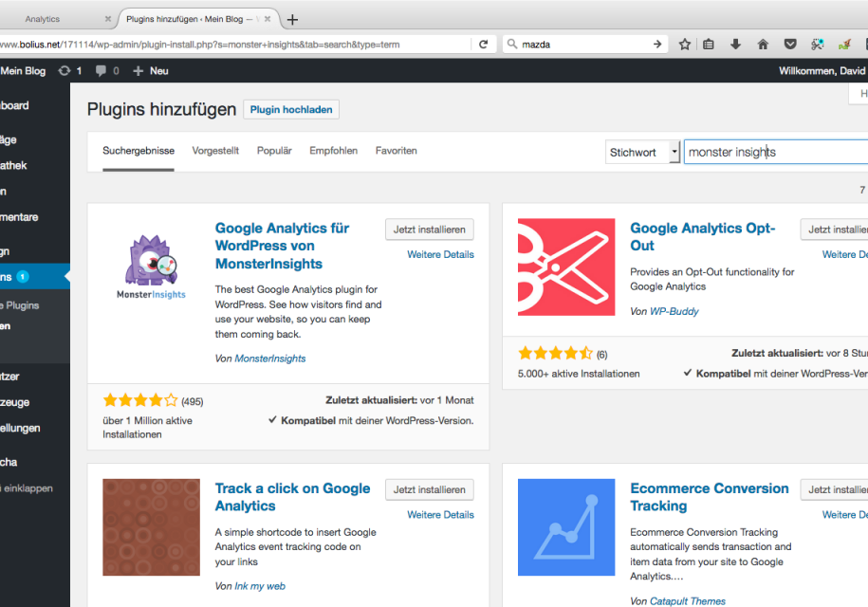Click the Plugin hochladen button
The height and width of the screenshot is (607, 868).
(291, 110)
